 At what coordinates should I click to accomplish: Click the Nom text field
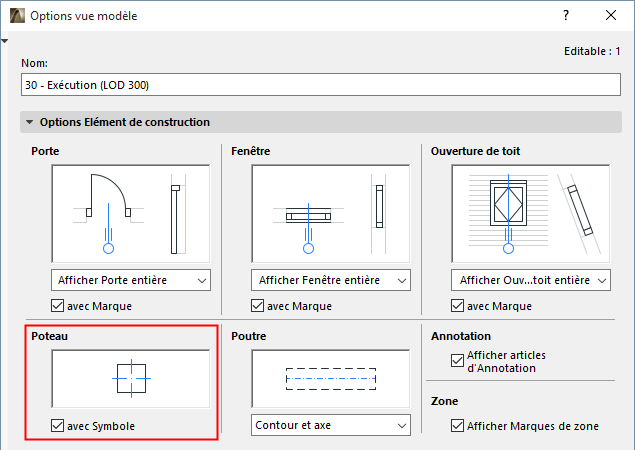tap(320, 85)
